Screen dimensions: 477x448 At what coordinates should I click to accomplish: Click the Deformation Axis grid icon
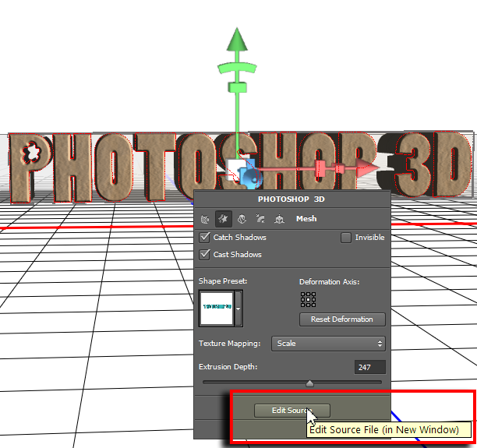pyautogui.click(x=309, y=298)
